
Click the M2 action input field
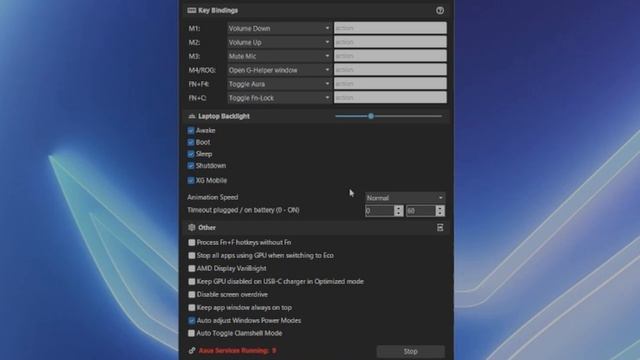pos(390,42)
